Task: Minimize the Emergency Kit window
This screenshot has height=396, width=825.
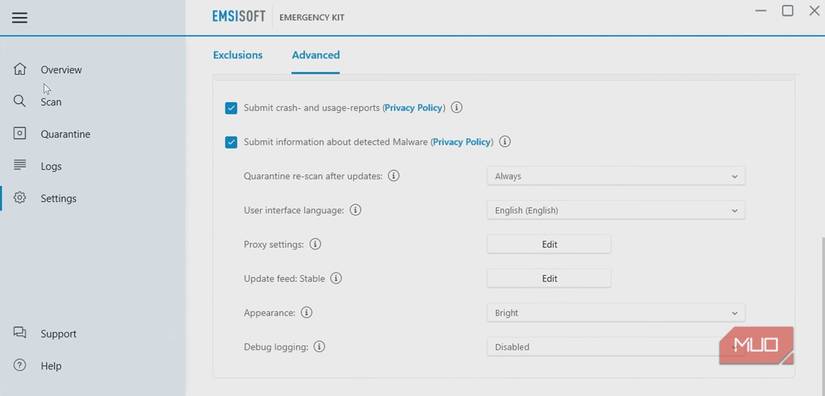Action: [x=760, y=11]
